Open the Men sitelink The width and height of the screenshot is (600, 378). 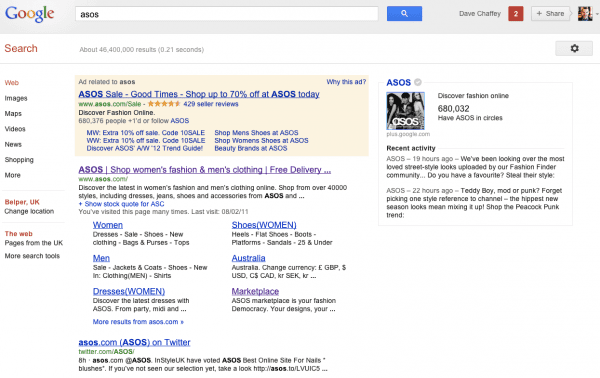coord(101,258)
